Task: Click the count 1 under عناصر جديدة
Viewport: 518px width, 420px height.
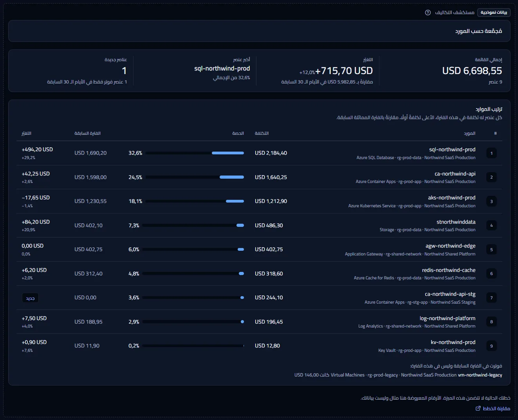Action: click(124, 71)
